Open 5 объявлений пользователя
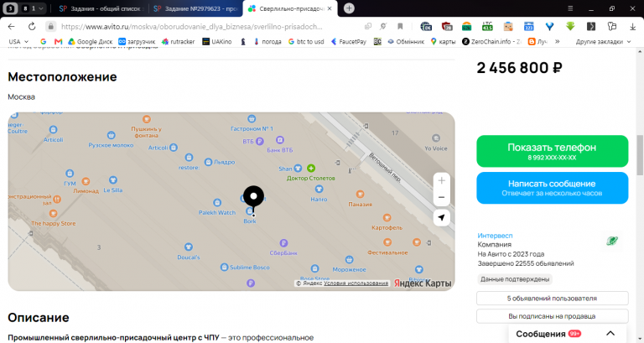Screen dimensions: 644x343 click(552, 299)
